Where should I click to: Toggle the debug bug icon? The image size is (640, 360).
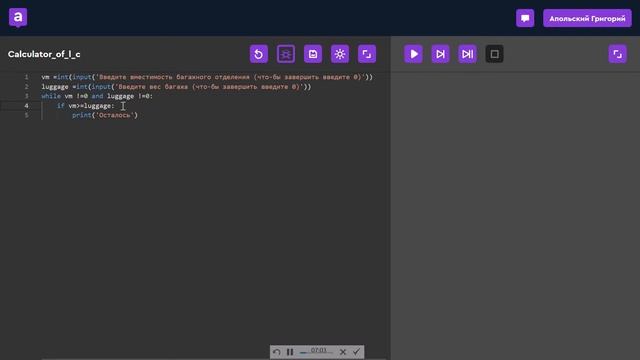pyautogui.click(x=286, y=54)
